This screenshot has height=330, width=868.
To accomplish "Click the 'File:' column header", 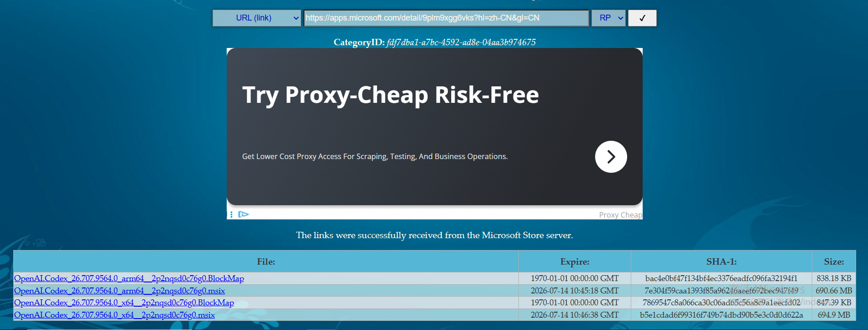I will (266, 261).
